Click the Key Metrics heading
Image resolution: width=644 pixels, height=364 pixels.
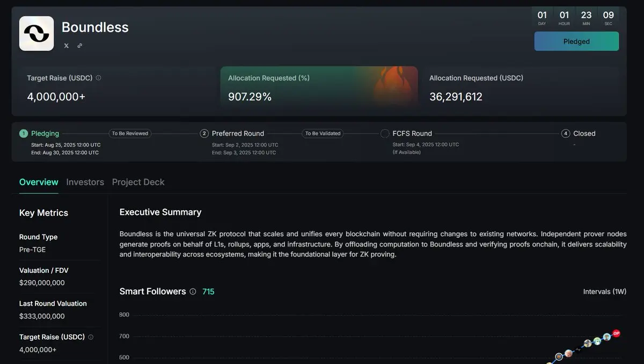click(x=43, y=213)
